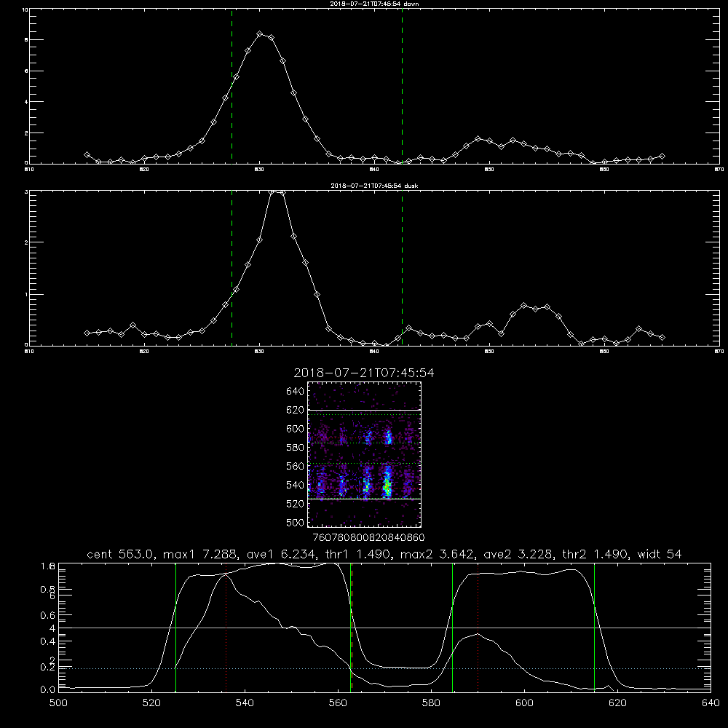Click the spectral image's y-axis label 560
728x728 pixels.
point(296,466)
